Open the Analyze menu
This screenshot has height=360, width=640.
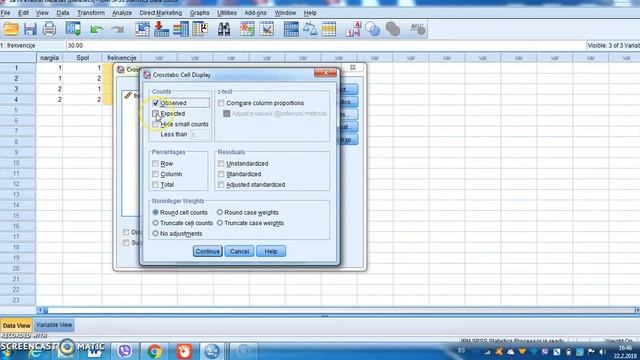pos(122,13)
